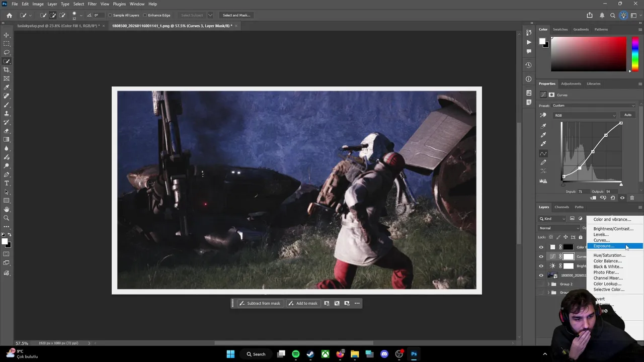This screenshot has height=362, width=644.
Task: Open the Share icon at top right
Action: [590, 15]
